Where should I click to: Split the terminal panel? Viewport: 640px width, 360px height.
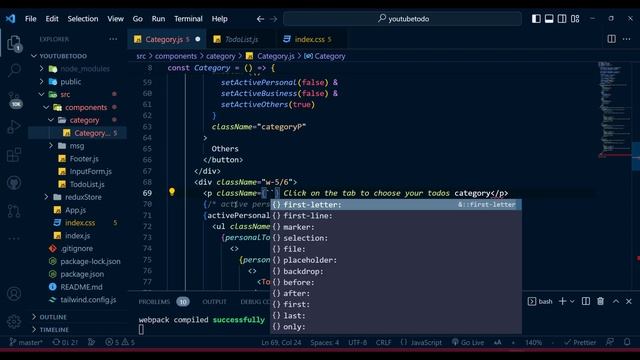(x=586, y=301)
